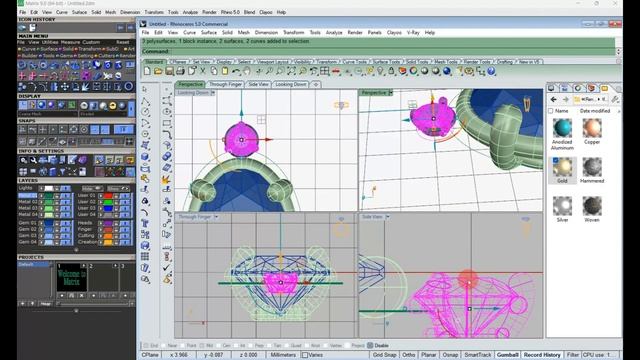
Task: Click the Paste clipboard icon
Action: click(x=225, y=71)
